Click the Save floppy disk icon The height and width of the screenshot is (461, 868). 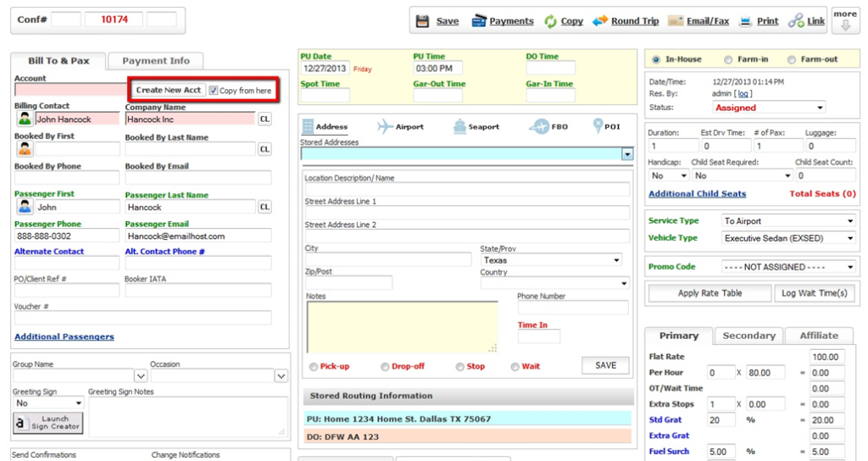[423, 21]
